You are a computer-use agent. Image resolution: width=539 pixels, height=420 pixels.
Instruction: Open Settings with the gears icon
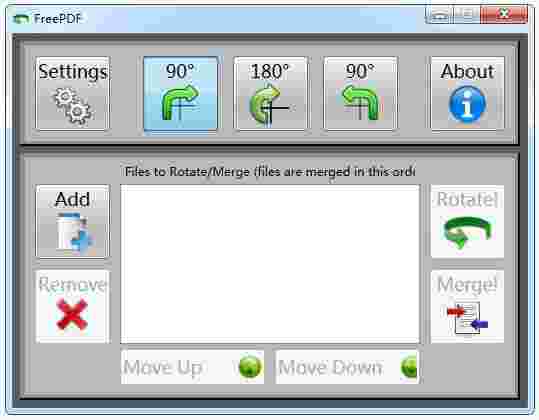73,93
